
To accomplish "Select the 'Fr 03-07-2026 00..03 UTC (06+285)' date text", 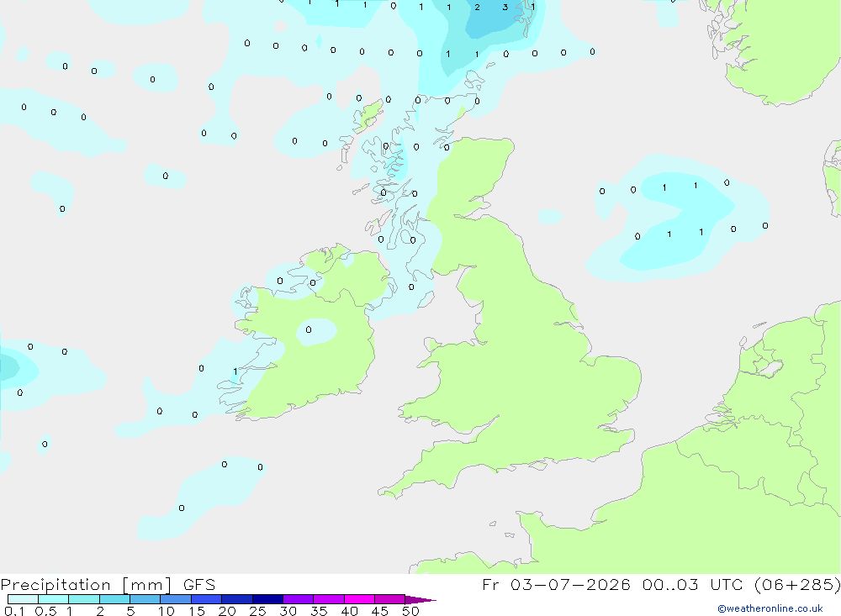I will point(661,584).
